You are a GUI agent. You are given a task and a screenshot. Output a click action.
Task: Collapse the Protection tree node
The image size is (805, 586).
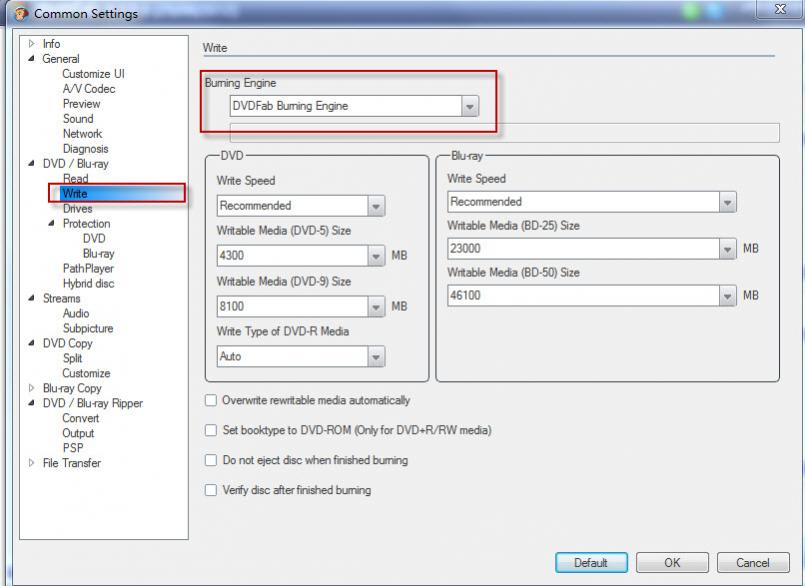point(52,223)
